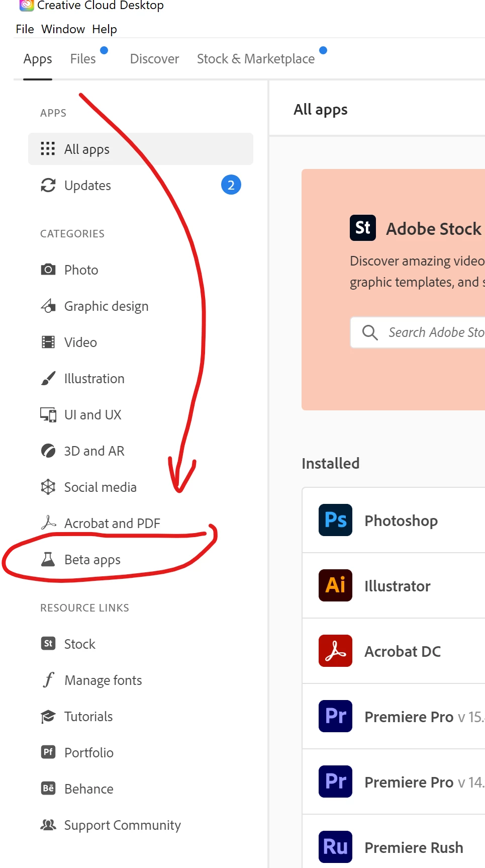
Task: Select the 3D and AR label
Action: click(x=94, y=451)
